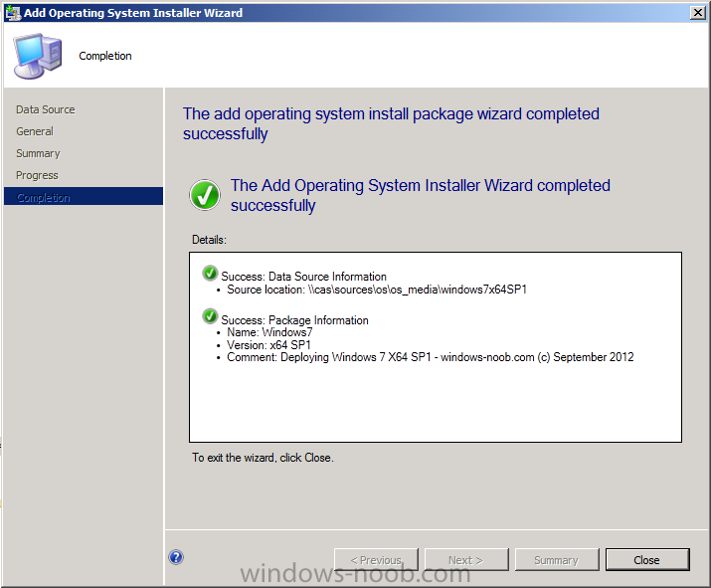Click the < Previous button

click(376, 560)
